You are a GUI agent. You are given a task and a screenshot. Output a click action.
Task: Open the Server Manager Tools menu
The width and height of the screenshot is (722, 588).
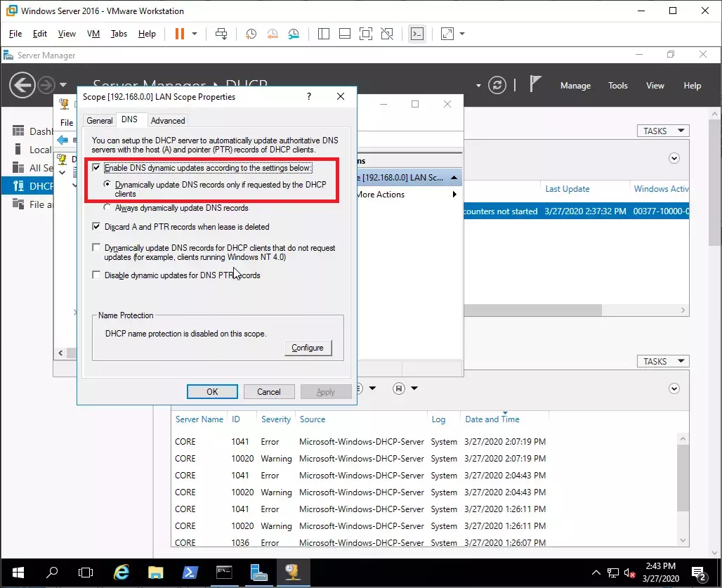pyautogui.click(x=618, y=86)
